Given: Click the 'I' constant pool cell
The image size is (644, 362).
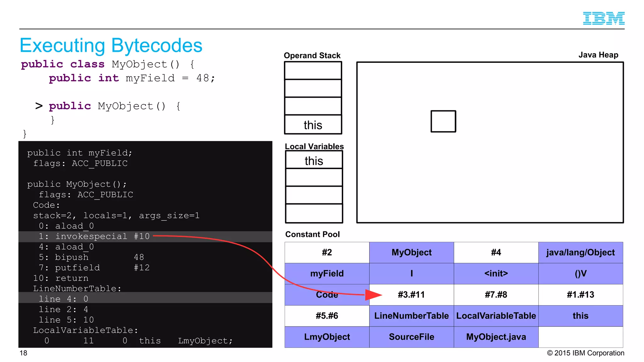Looking at the screenshot, I should coord(411,273).
